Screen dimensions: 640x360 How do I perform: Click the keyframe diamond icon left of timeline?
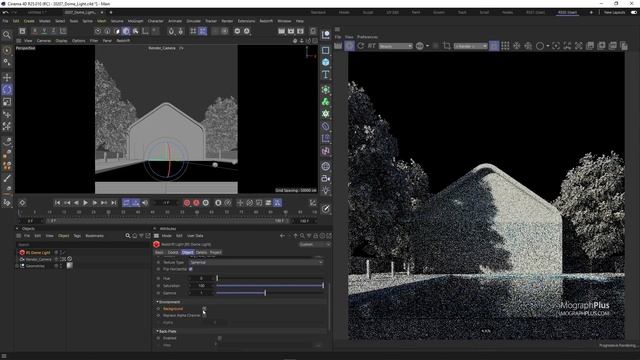(22, 203)
